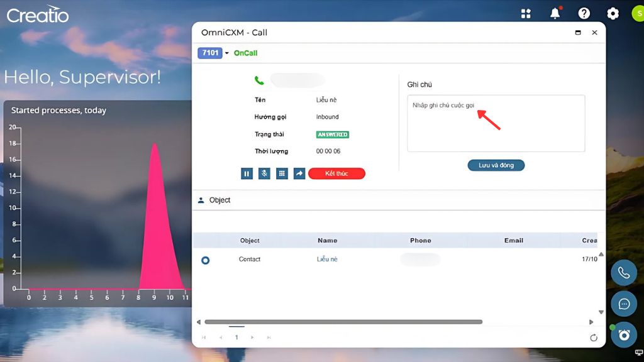The height and width of the screenshot is (362, 644).
Task: Click the horizontal scrollbar thumb
Action: (343, 322)
